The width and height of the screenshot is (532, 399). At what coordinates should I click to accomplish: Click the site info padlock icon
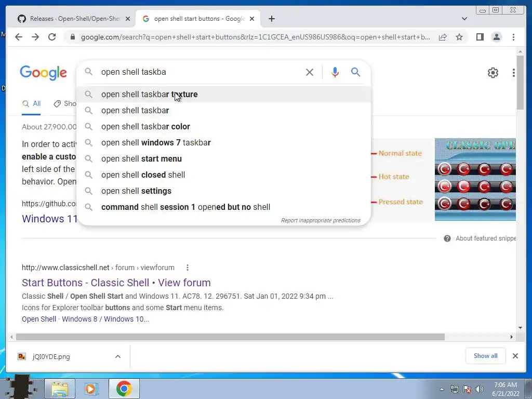coord(72,37)
